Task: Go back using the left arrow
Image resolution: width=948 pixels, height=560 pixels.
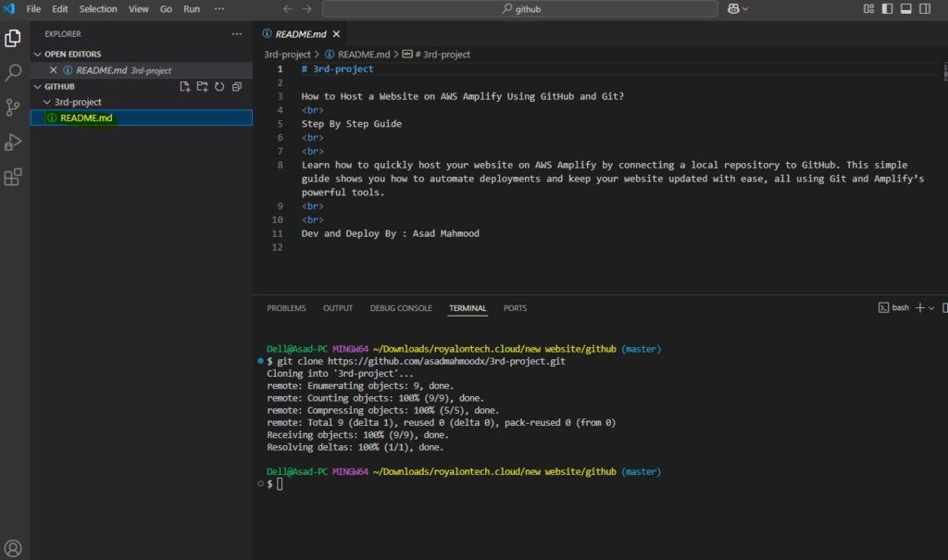Action: click(x=288, y=8)
